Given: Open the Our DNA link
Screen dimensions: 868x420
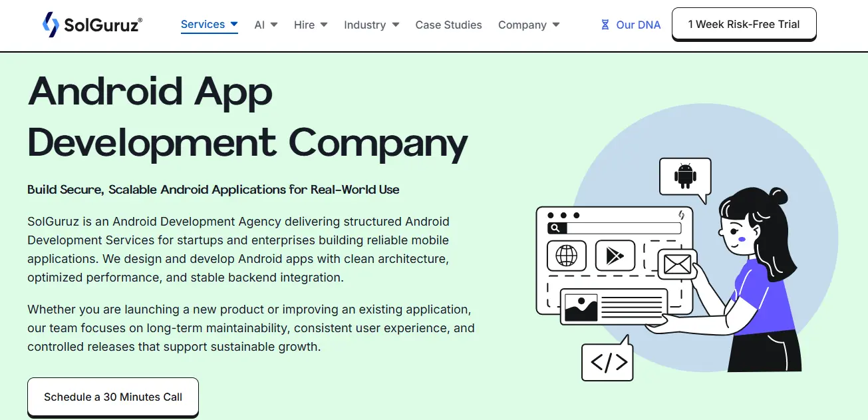Looking at the screenshot, I should coord(639,25).
